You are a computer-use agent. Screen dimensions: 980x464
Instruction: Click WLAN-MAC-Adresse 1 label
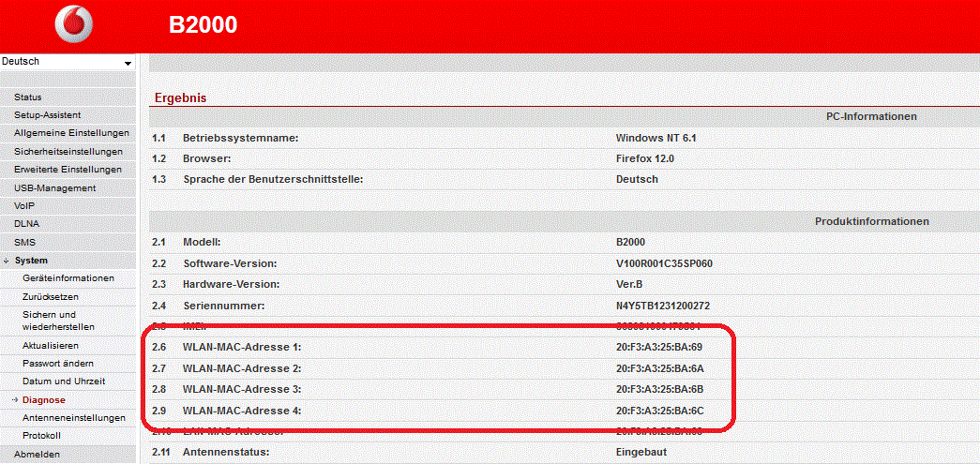coord(242,347)
